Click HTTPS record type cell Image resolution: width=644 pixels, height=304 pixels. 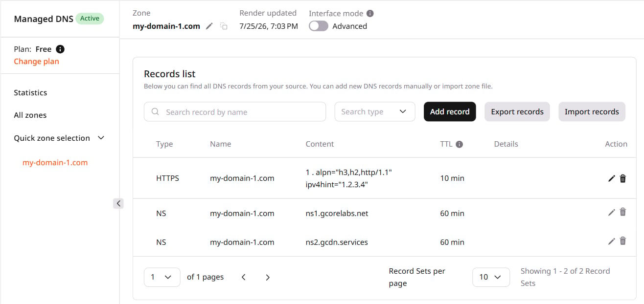167,178
